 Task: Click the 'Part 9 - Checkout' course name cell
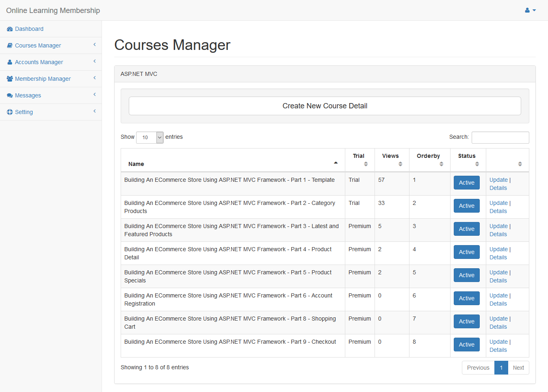pos(233,346)
